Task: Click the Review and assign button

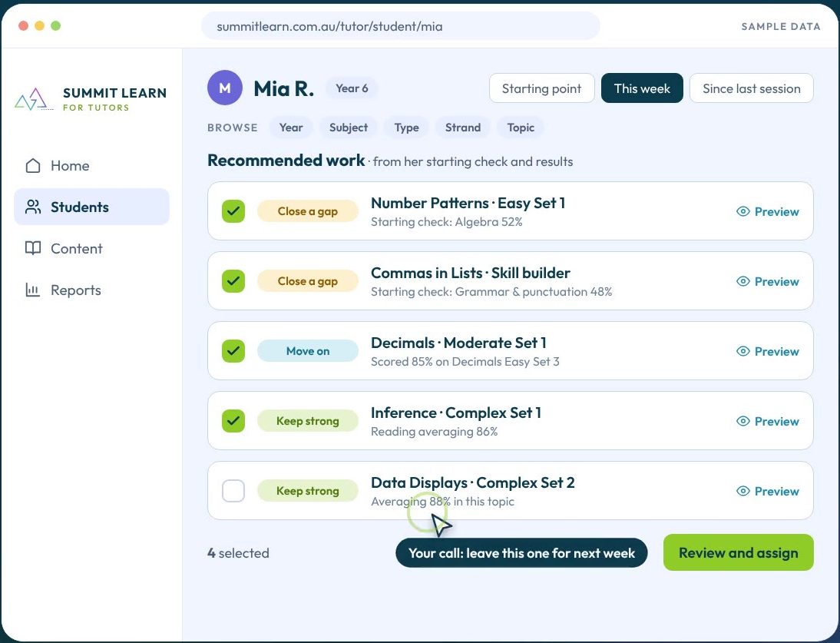Action: pos(738,552)
